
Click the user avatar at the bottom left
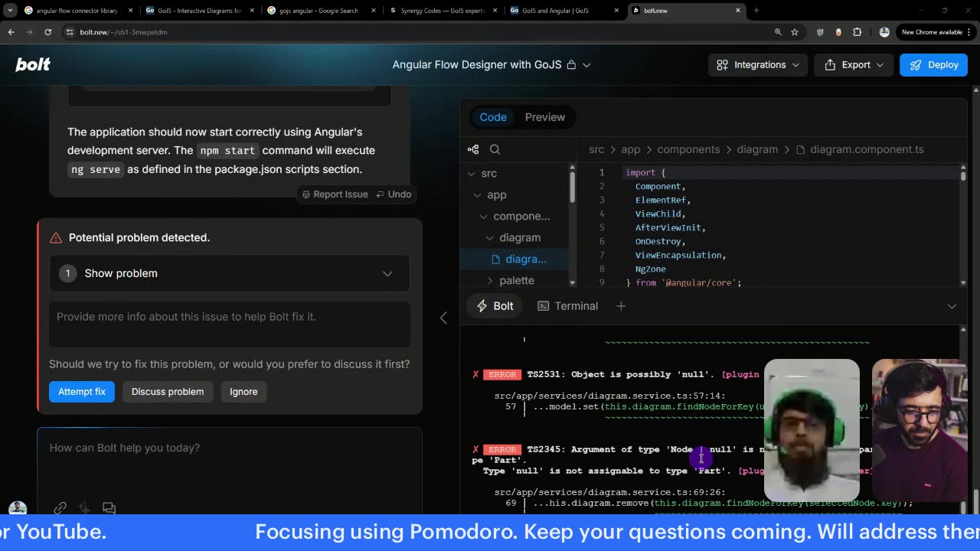[18, 509]
